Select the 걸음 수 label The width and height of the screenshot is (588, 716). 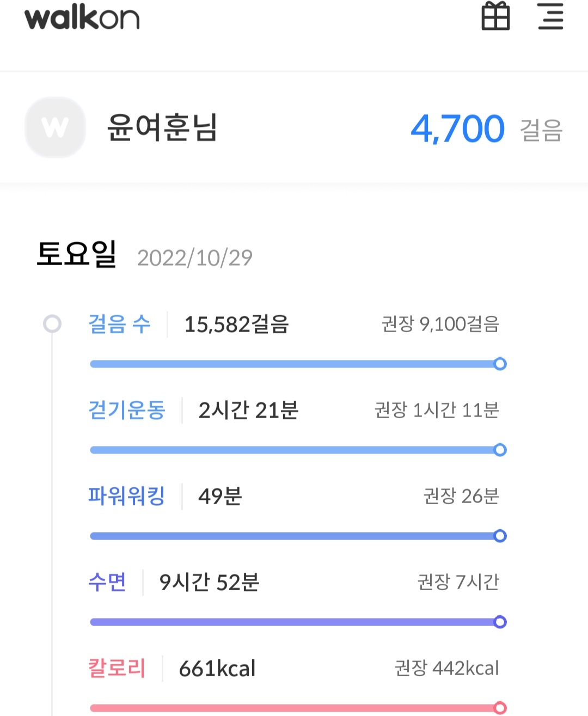pos(119,324)
